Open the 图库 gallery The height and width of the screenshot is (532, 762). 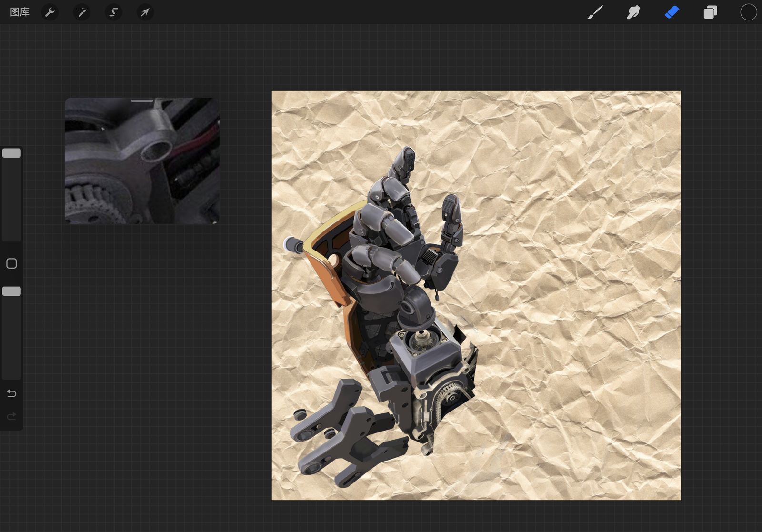click(x=20, y=12)
